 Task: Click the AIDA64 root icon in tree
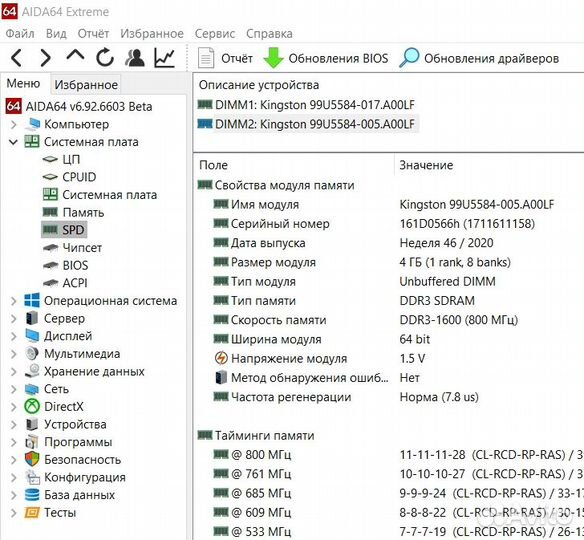[13, 107]
